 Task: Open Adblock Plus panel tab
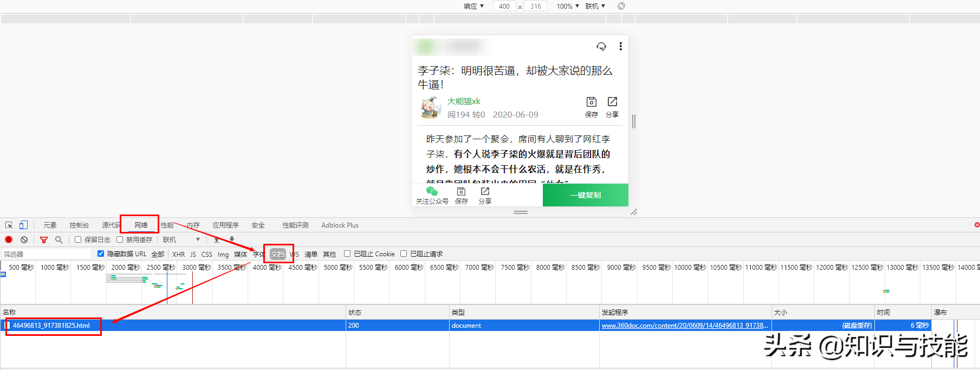(x=340, y=225)
